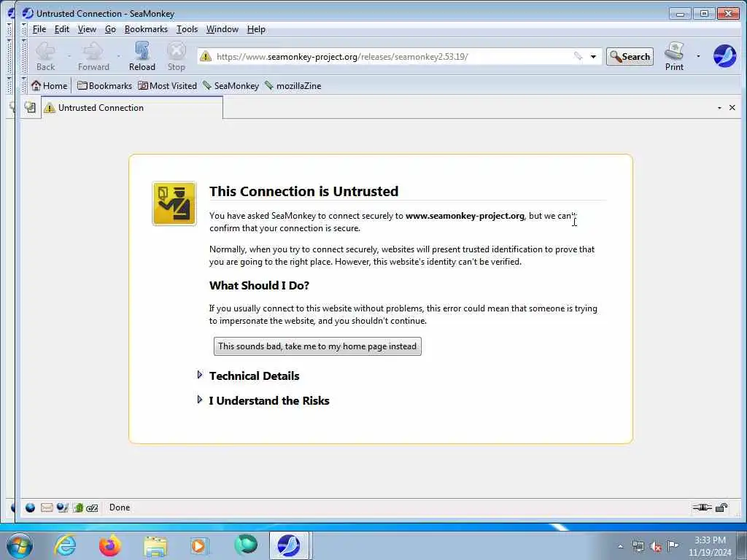Click the warning icon in URL bar

click(x=206, y=57)
